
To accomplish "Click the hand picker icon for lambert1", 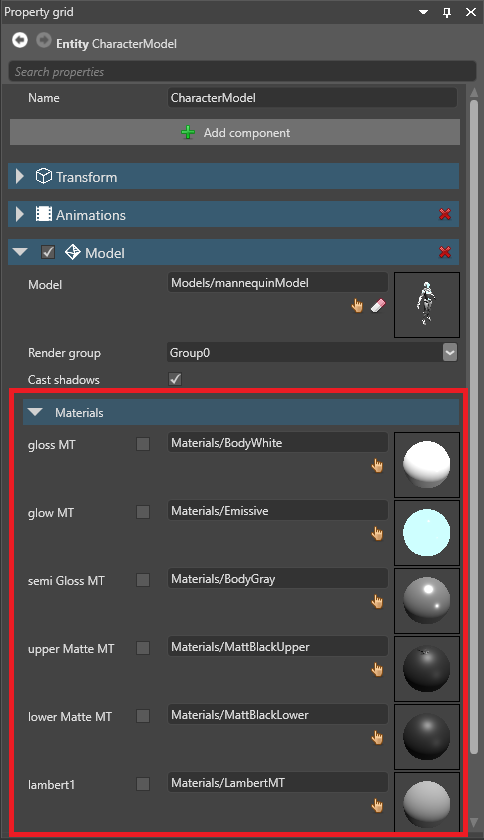I will click(x=377, y=806).
